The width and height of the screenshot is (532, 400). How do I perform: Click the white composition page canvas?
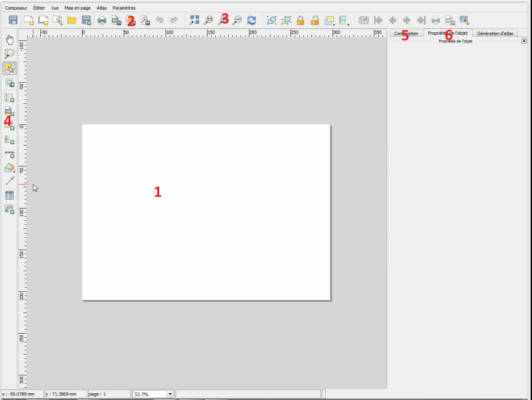(206, 212)
